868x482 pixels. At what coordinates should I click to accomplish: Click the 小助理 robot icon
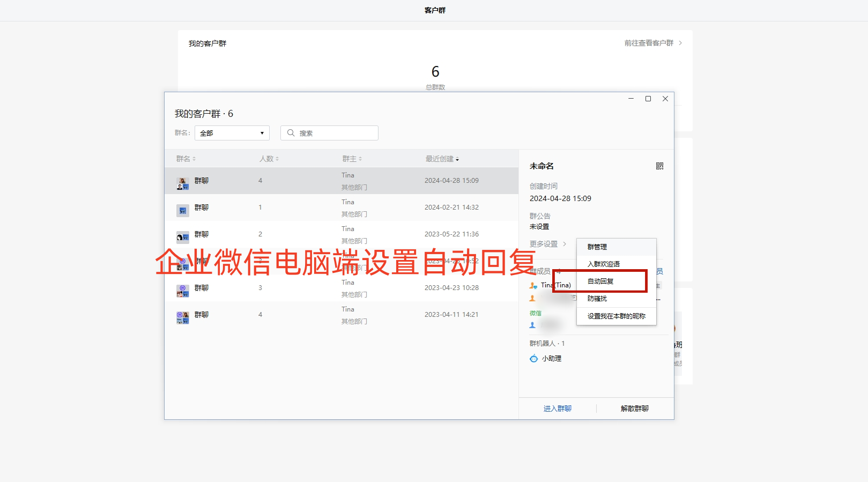tap(533, 359)
